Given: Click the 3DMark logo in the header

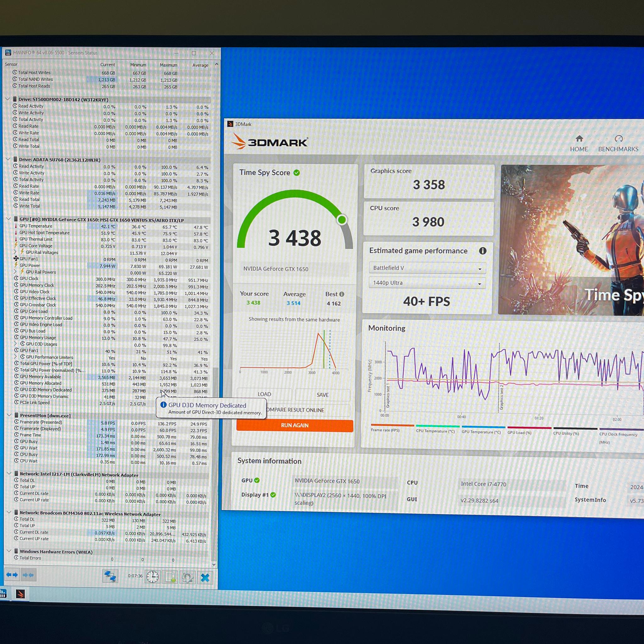Looking at the screenshot, I should point(269,141).
